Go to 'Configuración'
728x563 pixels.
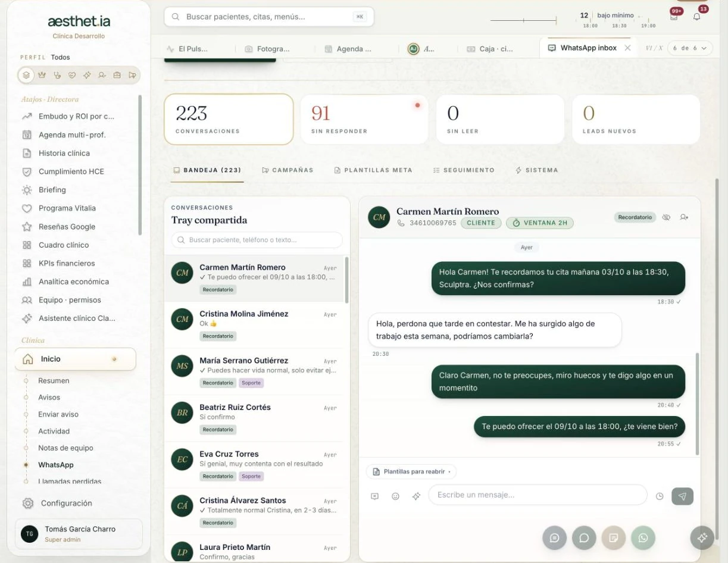tap(67, 503)
